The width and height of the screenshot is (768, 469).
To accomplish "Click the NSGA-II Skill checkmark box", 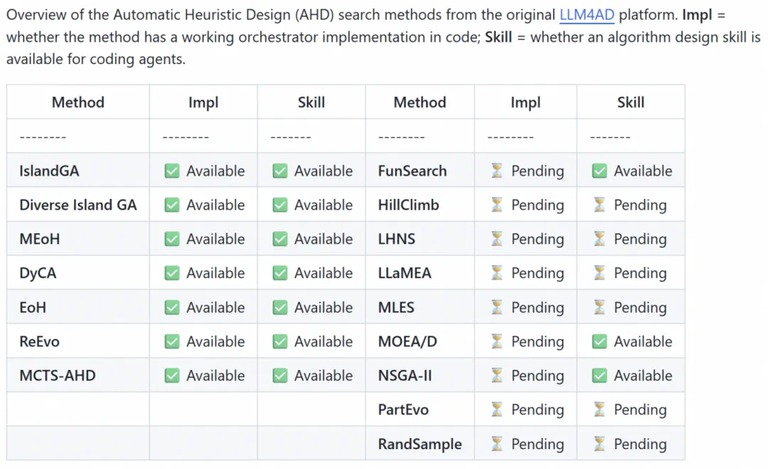I will [600, 375].
